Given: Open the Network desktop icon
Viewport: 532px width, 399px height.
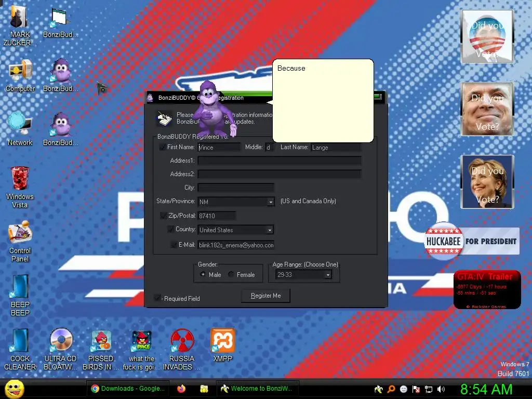Looking at the screenshot, I should coord(20,129).
